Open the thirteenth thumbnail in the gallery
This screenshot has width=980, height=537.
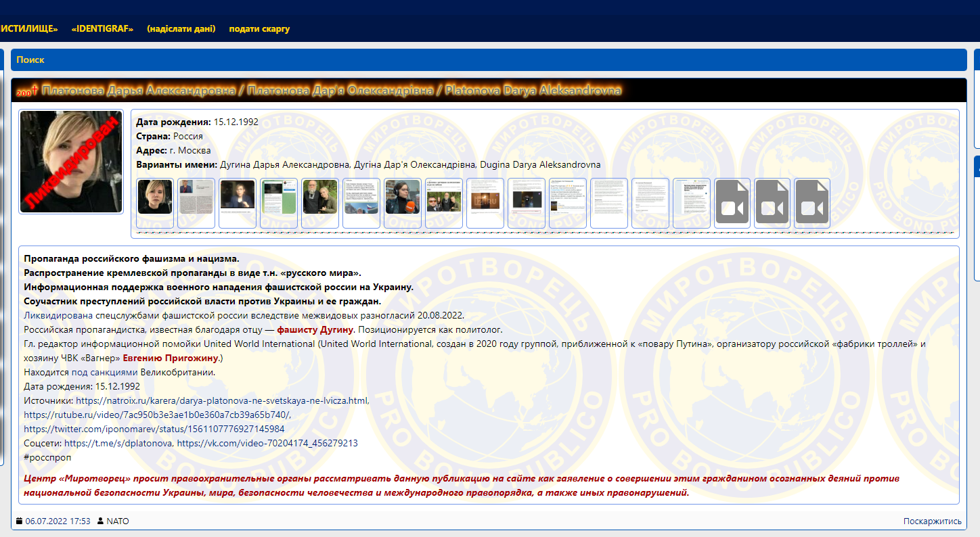(x=650, y=203)
